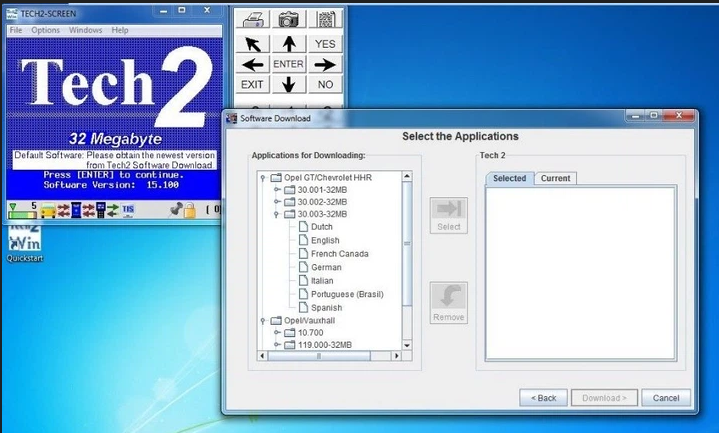Click the Cancel button

tap(666, 398)
